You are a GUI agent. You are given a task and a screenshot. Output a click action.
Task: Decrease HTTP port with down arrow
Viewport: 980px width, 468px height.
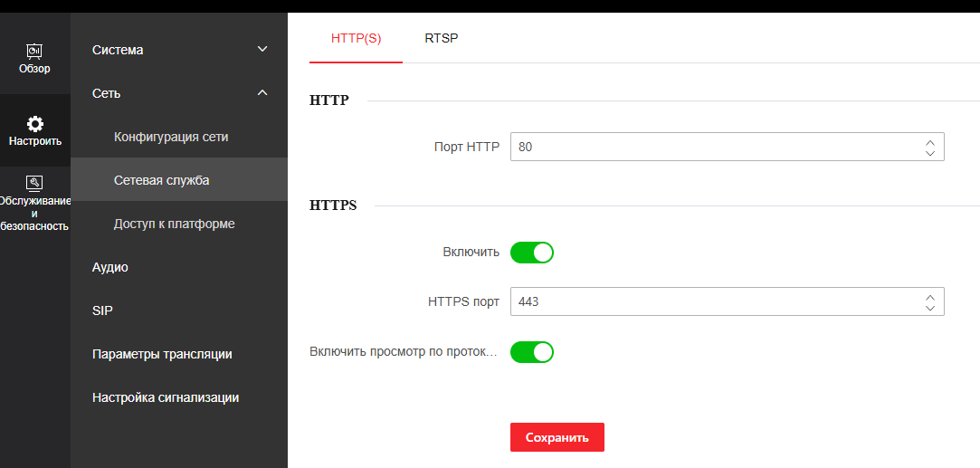pyautogui.click(x=929, y=153)
